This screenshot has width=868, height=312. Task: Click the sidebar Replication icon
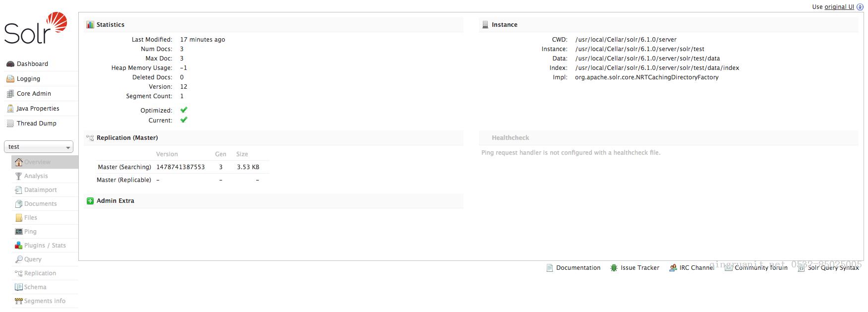pos(19,273)
